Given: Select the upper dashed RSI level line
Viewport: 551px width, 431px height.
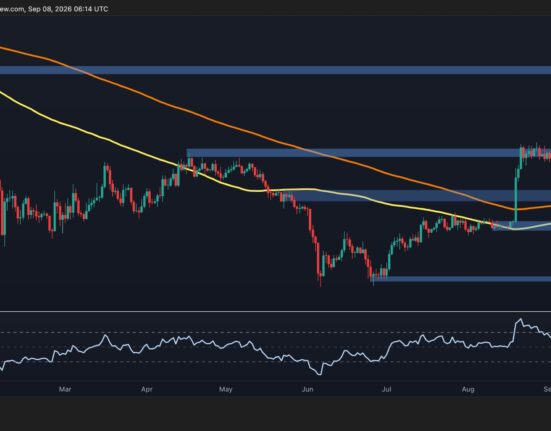Looking at the screenshot, I should [276, 332].
